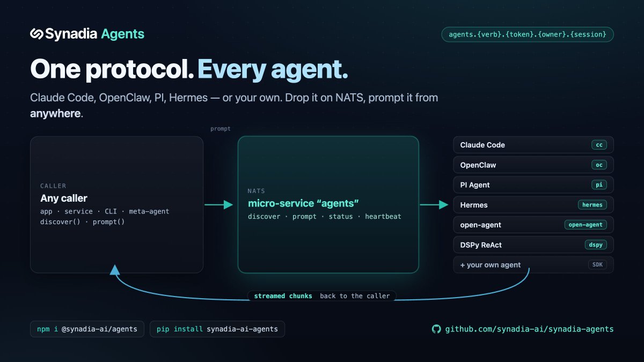Click the cc badge
This screenshot has width=644, height=362.
(x=599, y=145)
